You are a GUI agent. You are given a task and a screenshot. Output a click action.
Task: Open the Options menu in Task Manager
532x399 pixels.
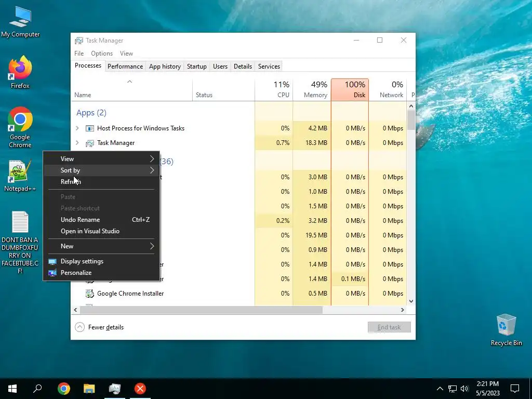102,54
